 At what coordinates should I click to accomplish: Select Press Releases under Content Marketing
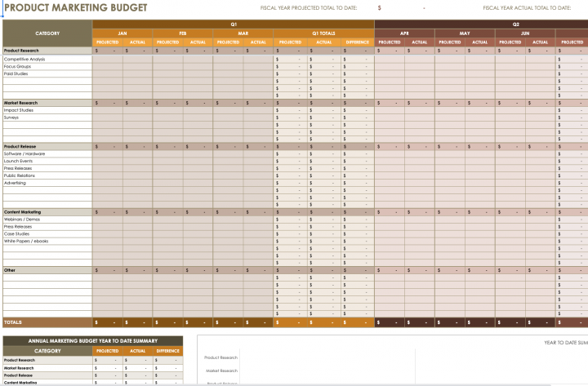click(18, 227)
